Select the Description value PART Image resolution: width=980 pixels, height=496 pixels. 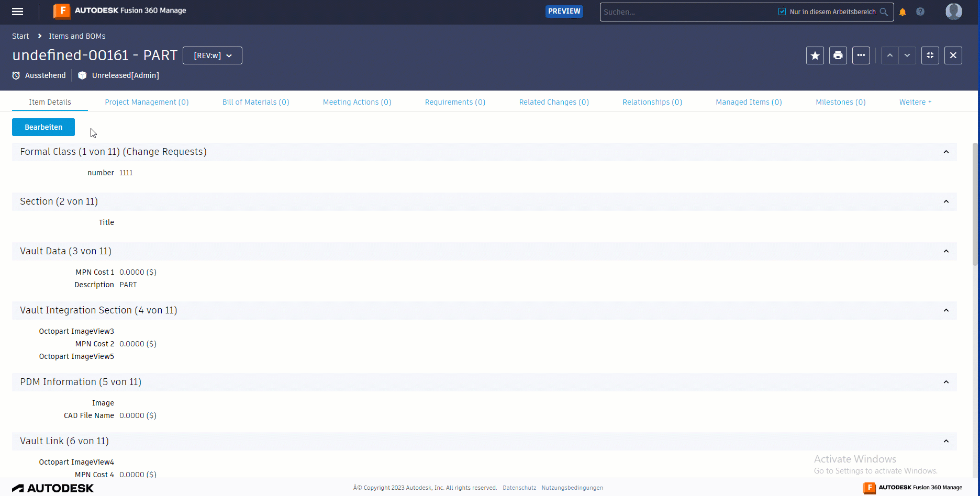[128, 285]
